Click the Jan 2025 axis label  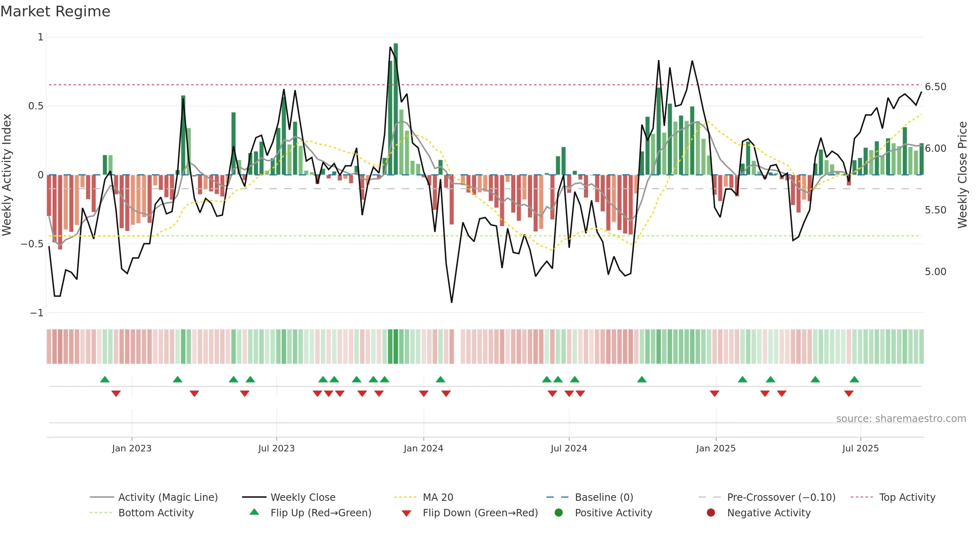coord(716,448)
